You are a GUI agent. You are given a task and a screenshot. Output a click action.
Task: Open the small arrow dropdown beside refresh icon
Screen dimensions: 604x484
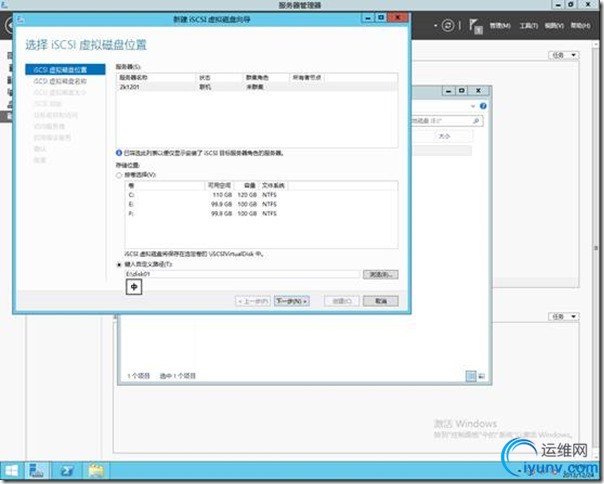[x=435, y=25]
